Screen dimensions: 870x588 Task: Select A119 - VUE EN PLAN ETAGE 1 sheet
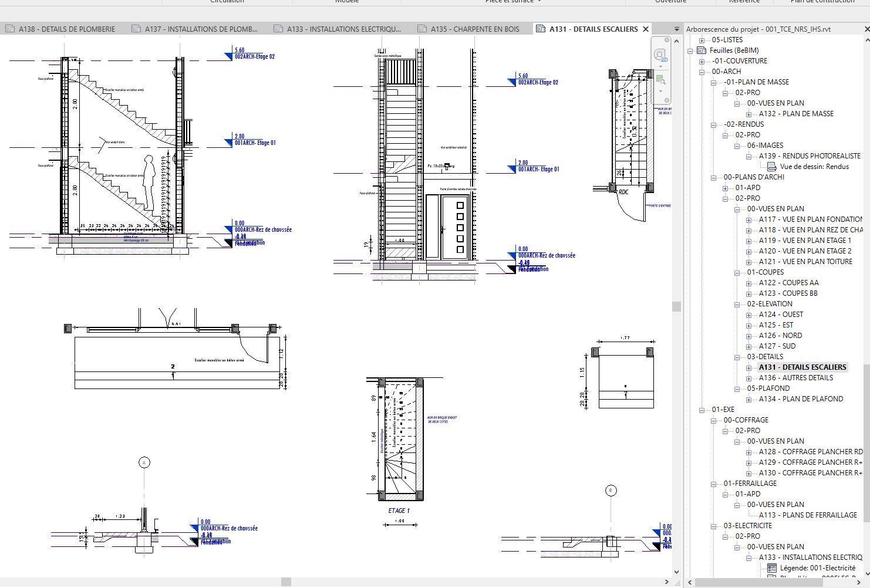(x=805, y=241)
